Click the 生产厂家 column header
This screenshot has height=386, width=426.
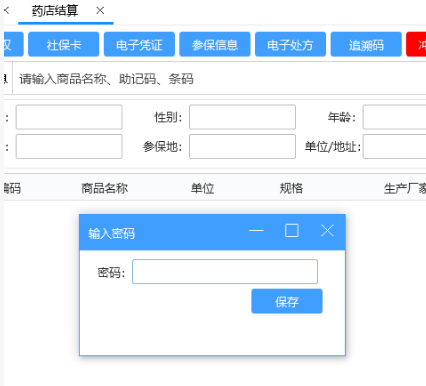[x=405, y=189]
